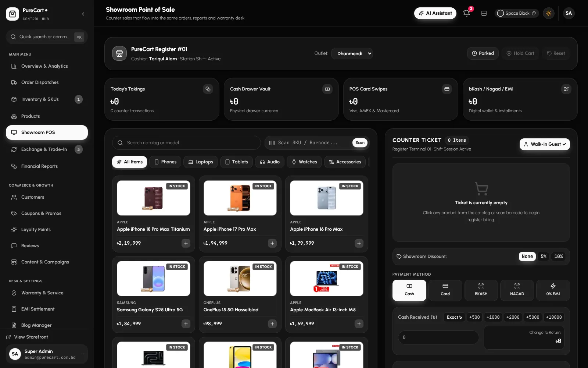Open Parked tickets
Image resolution: width=588 pixels, height=368 pixels.
(483, 53)
